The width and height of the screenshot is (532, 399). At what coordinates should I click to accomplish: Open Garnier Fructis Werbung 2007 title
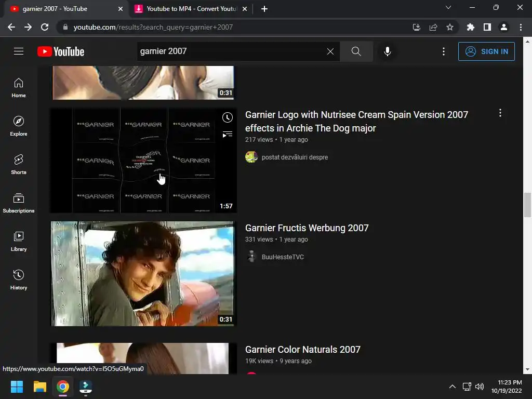coord(307,228)
